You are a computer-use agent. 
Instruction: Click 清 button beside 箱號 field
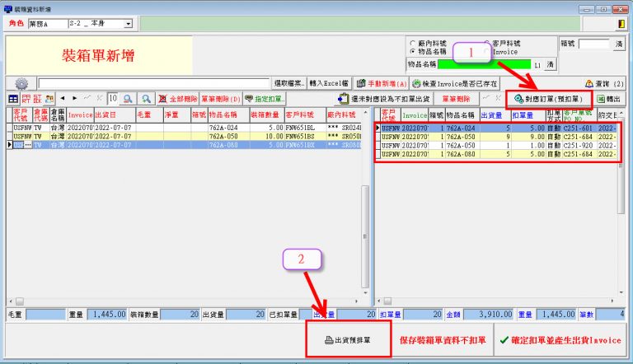point(618,44)
